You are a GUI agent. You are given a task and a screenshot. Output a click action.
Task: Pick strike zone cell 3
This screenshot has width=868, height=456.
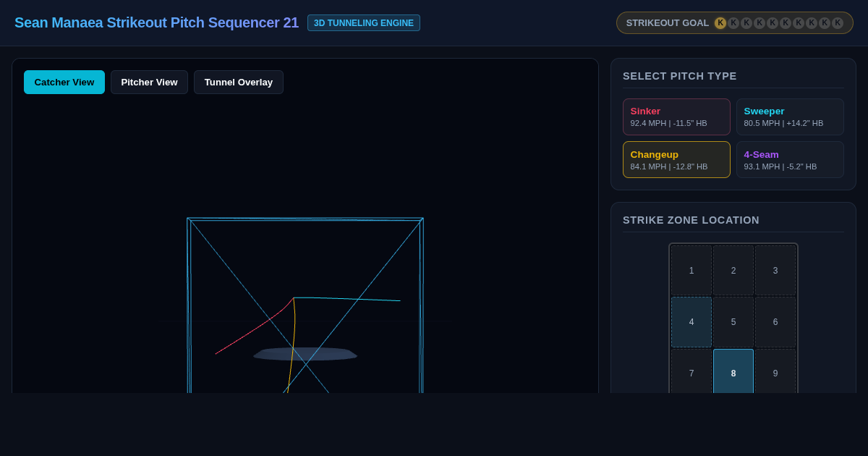tap(775, 270)
